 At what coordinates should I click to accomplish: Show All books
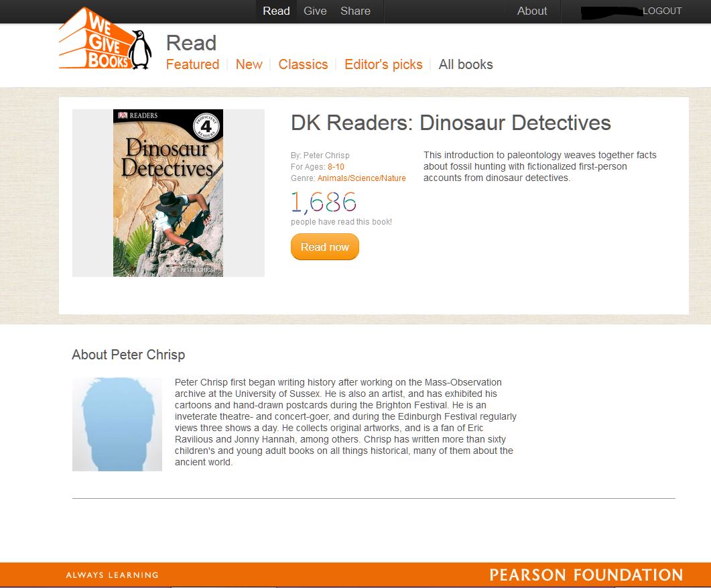(466, 64)
